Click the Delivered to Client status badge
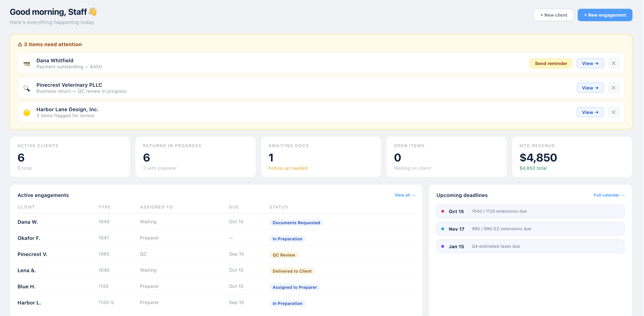 (292, 271)
